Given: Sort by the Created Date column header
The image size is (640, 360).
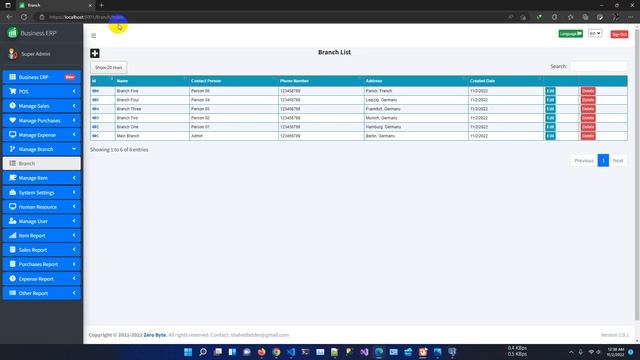Looking at the screenshot, I should point(506,81).
